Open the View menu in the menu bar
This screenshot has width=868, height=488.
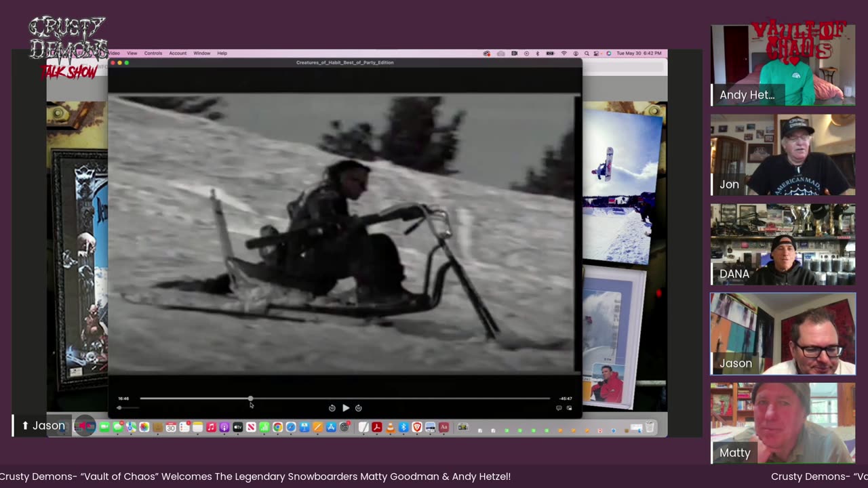coord(132,53)
